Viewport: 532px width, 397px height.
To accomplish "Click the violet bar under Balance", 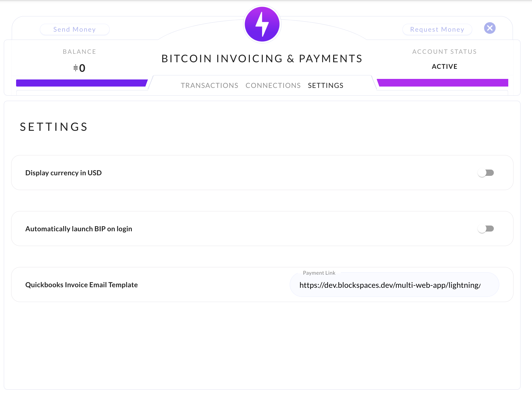I will pos(81,83).
